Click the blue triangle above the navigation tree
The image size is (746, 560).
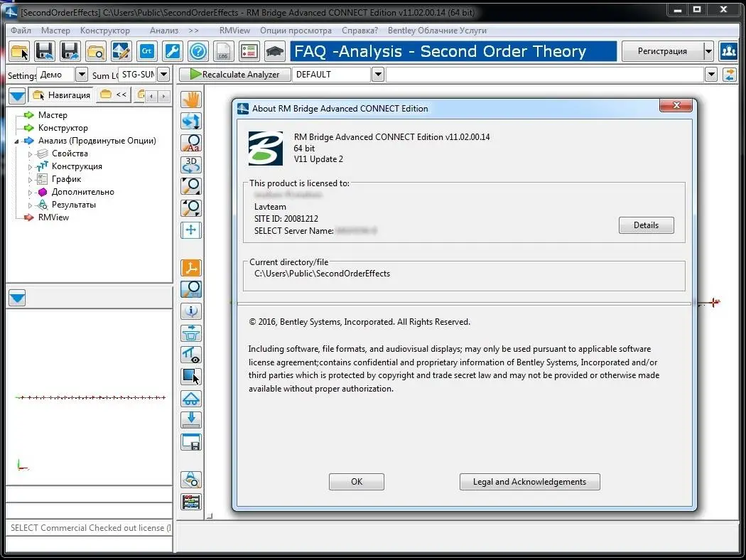point(17,96)
